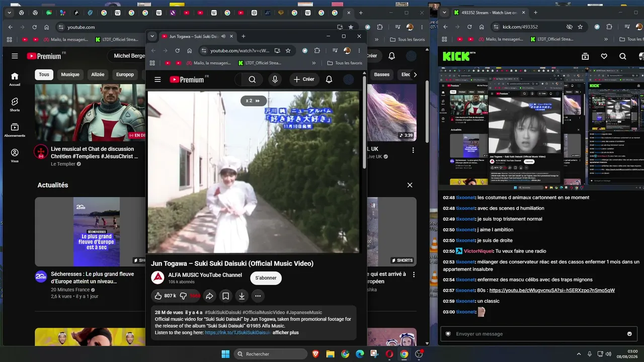
Task: Show more filter chips with the right chevron
Action: (x=415, y=74)
